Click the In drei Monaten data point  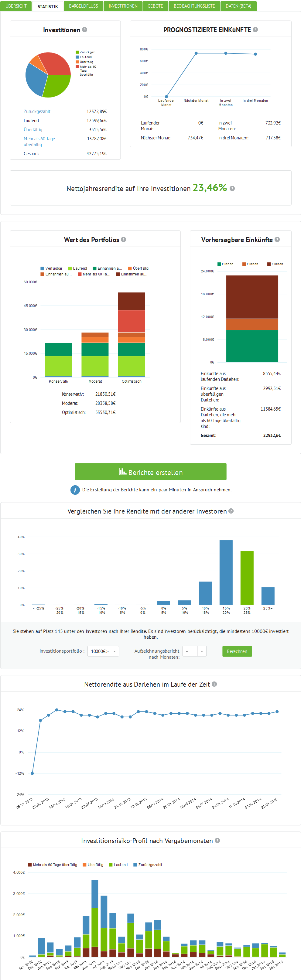pos(255,54)
